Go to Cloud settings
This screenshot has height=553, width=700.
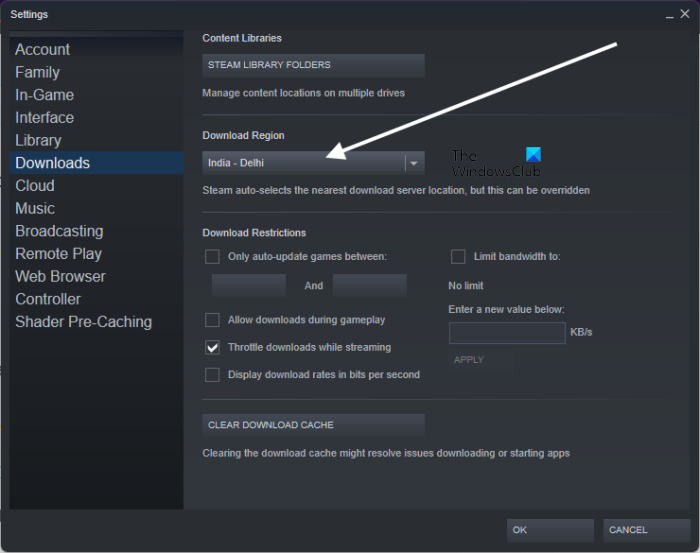pos(35,186)
